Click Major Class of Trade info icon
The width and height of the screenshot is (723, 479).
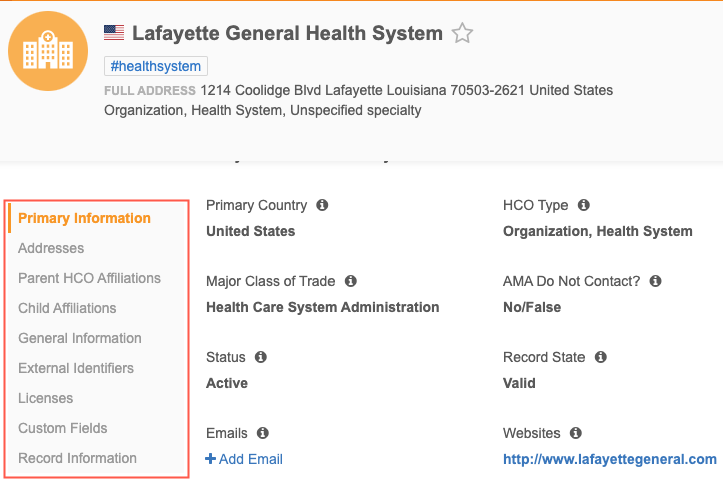(351, 281)
